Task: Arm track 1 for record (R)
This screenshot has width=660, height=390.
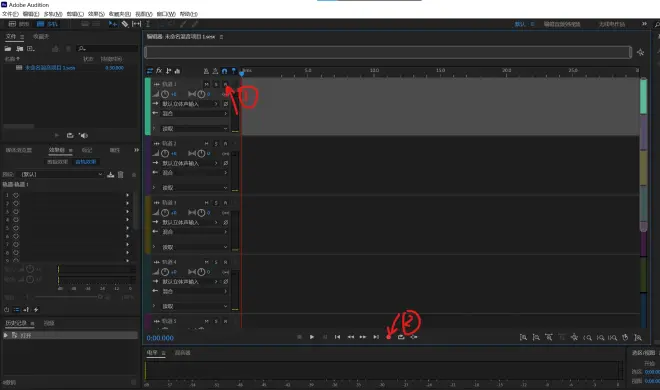Action: (225, 85)
